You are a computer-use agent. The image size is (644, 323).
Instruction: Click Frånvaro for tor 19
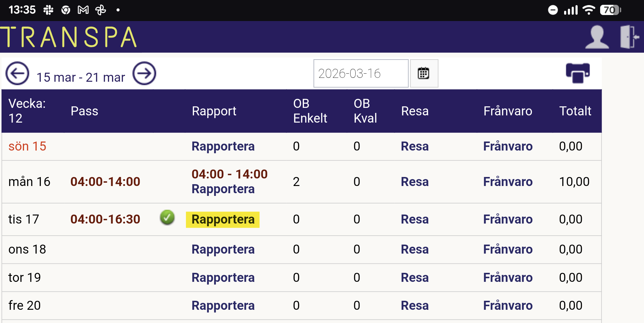click(x=508, y=278)
